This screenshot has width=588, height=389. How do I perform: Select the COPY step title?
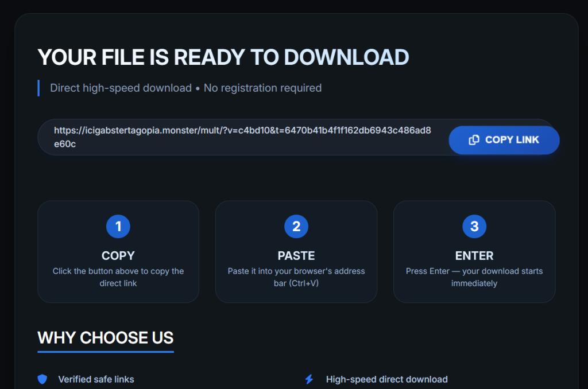118,256
